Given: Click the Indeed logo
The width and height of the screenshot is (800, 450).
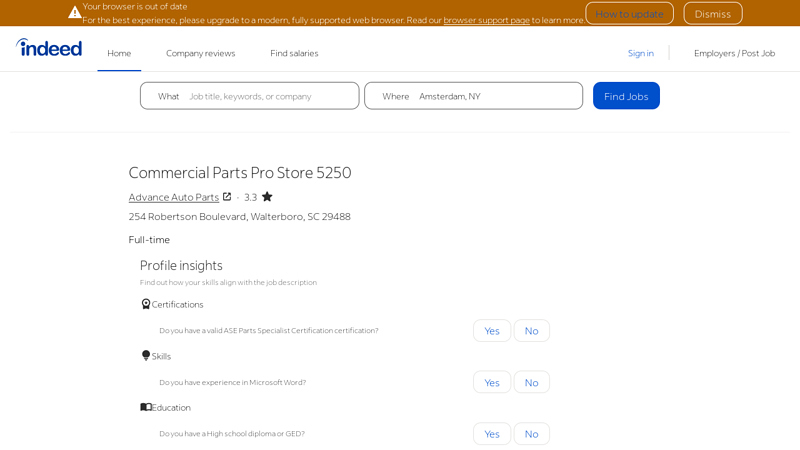Looking at the screenshot, I should click(49, 48).
